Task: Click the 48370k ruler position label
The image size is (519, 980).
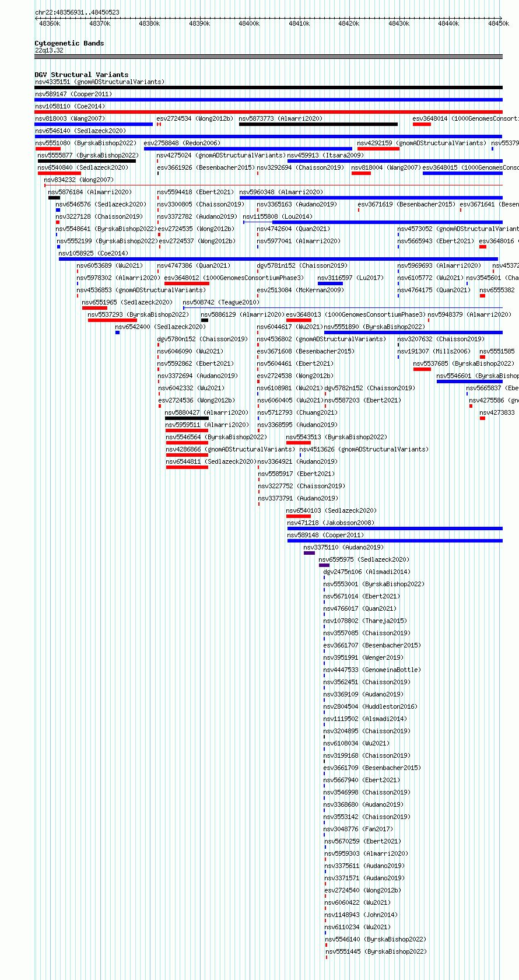Action: point(100,23)
